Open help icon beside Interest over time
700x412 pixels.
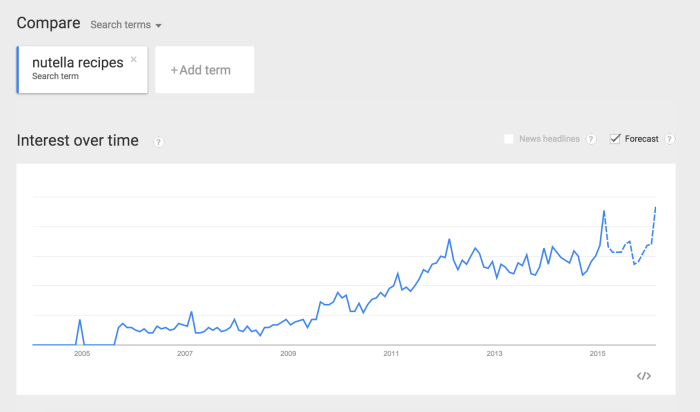[x=159, y=142]
